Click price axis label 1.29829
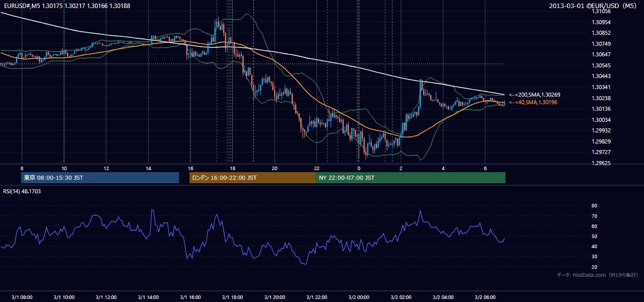The width and height of the screenshot is (644, 302). point(602,141)
